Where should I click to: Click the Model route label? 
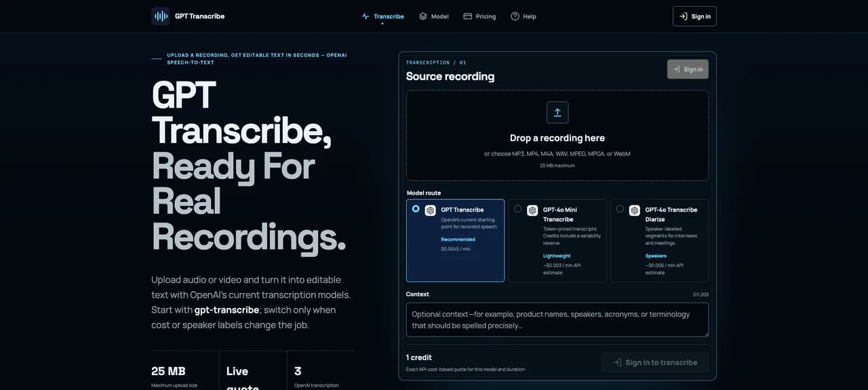coord(424,193)
